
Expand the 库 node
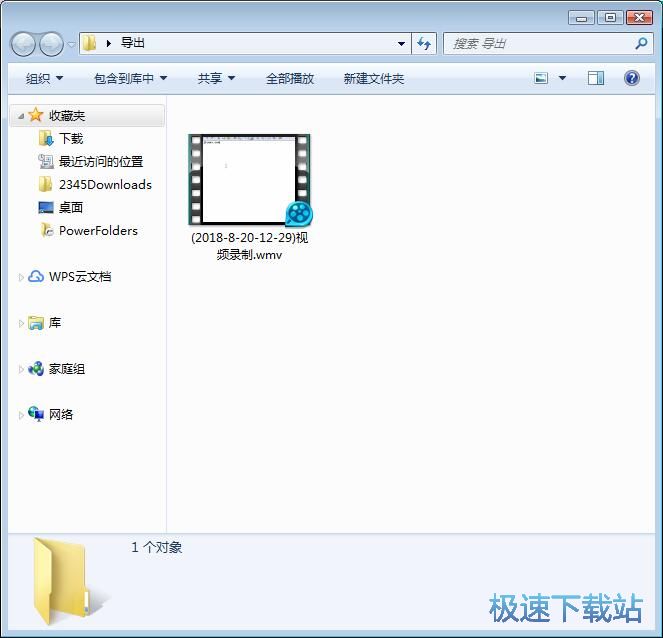click(x=21, y=323)
